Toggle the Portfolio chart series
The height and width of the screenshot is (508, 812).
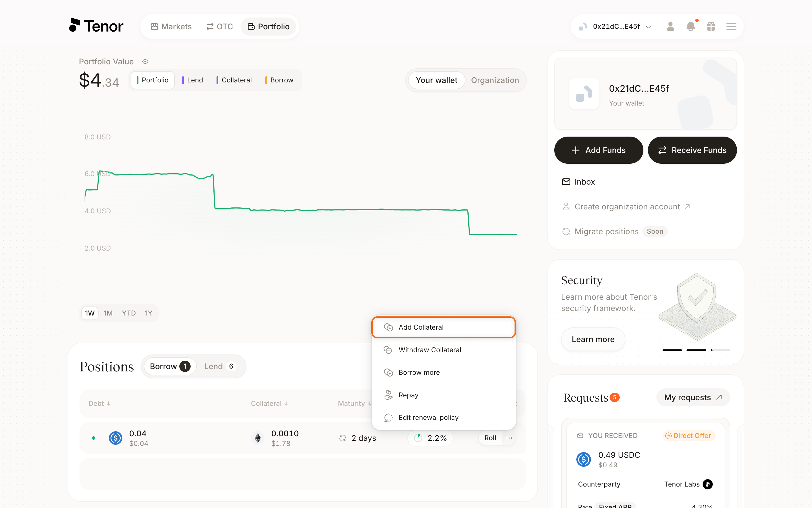(153, 80)
